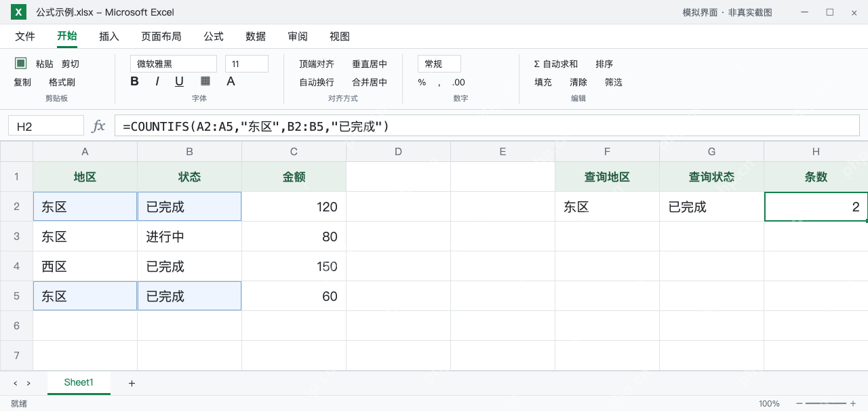Toggle bold formatting (B)
Screen dimensions: 868x412
134,81
